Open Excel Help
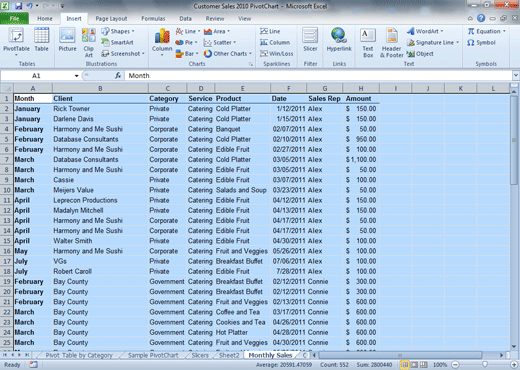The image size is (520, 370). tap(481, 18)
